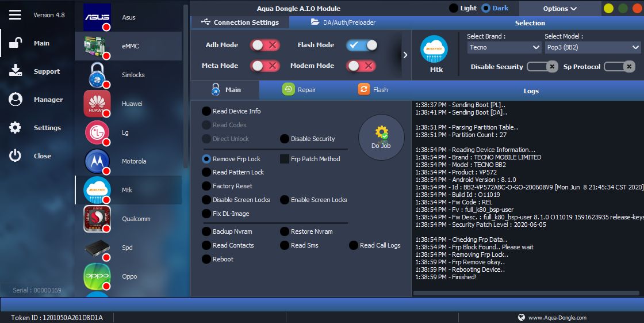Select Factory Reset option
The width and height of the screenshot is (644, 323).
tap(228, 186)
